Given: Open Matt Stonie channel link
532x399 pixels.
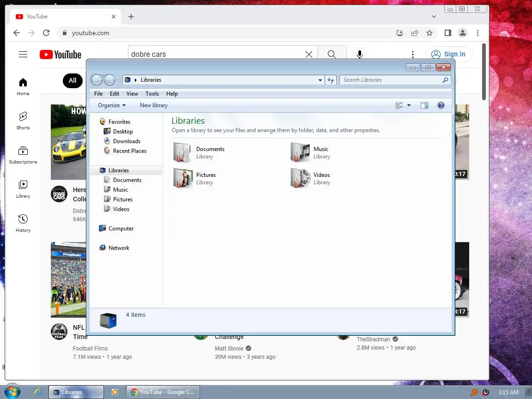Looking at the screenshot, I should (x=229, y=349).
